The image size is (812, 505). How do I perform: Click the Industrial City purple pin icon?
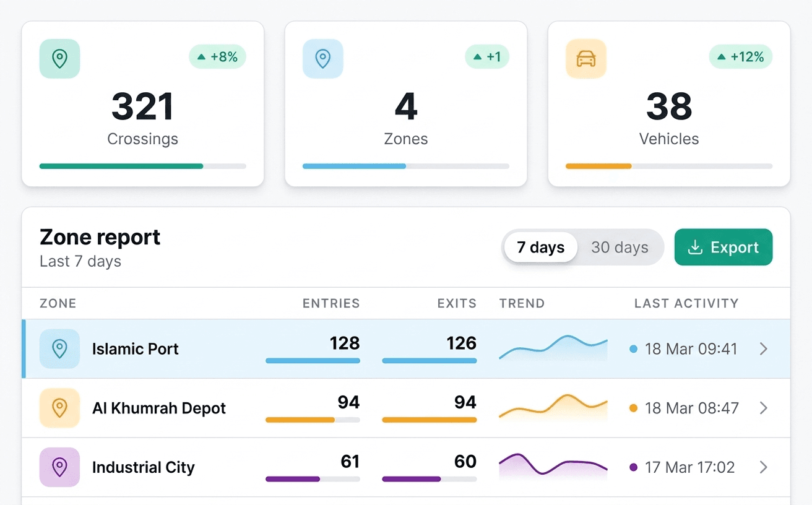coord(59,467)
